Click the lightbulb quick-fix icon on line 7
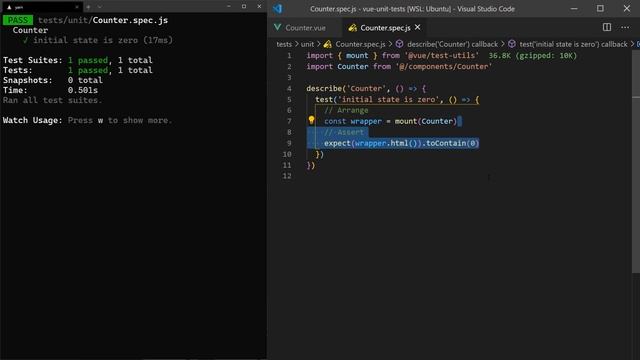Viewport: 640px width, 360px height. [x=311, y=120]
